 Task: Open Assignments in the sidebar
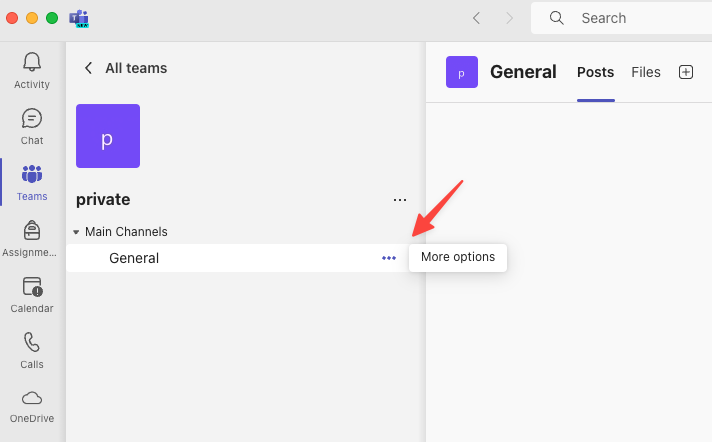32,230
